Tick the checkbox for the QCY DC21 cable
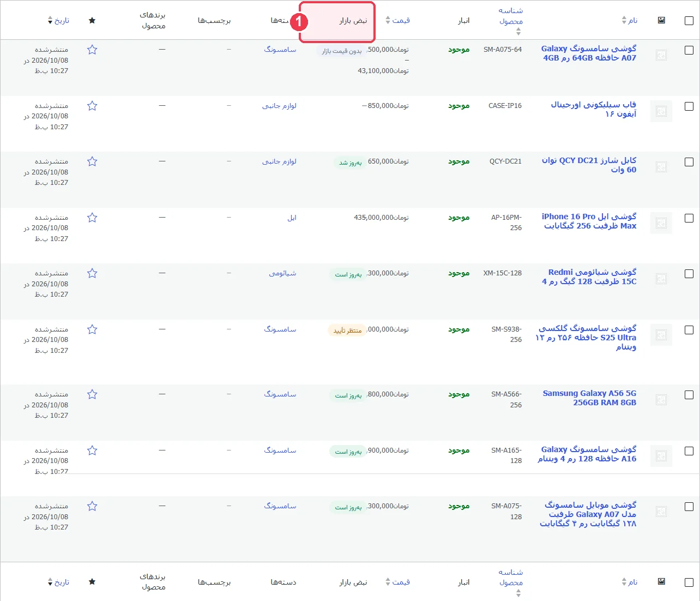The image size is (700, 601). tap(689, 162)
